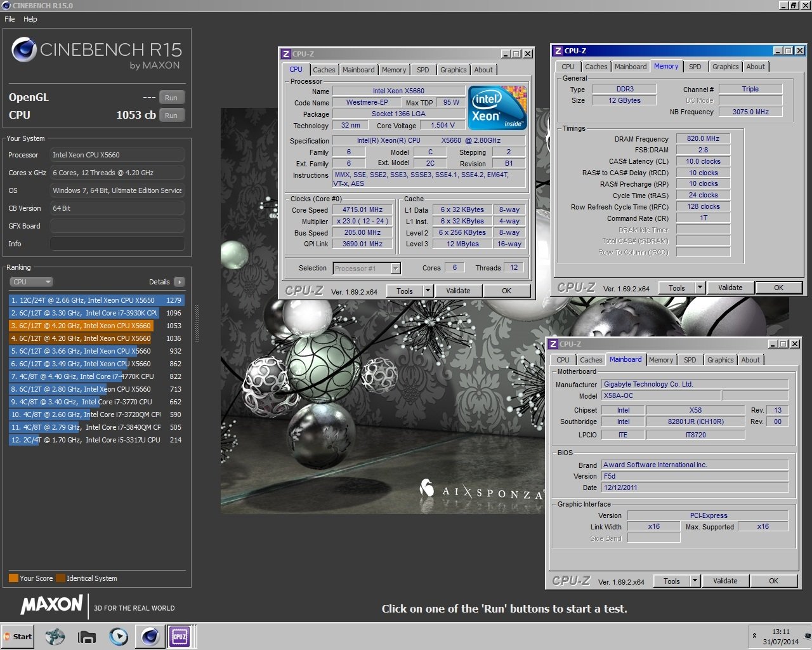
Task: Open Tools dropdown arrow in Memory window
Action: [x=700, y=288]
